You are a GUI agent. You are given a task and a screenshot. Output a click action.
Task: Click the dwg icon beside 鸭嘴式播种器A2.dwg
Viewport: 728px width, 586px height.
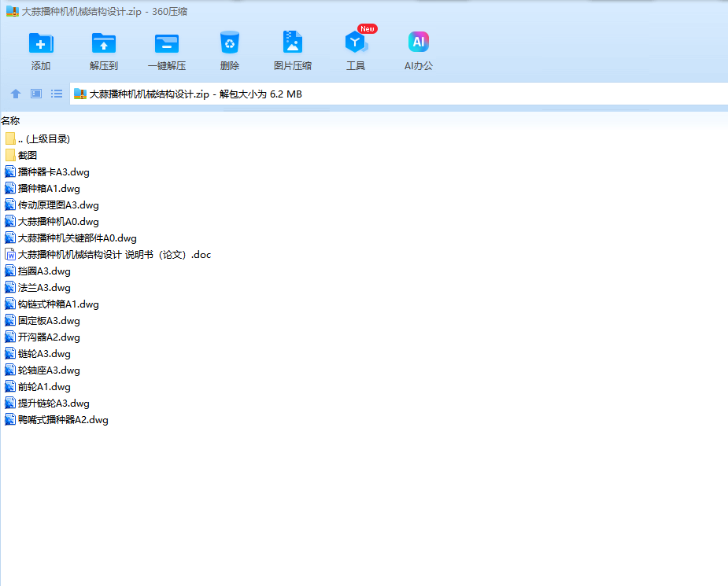[x=10, y=420]
